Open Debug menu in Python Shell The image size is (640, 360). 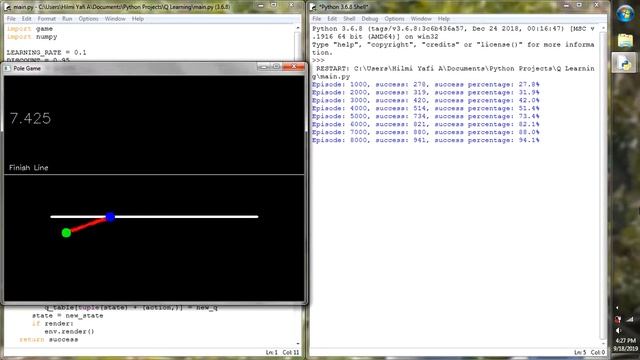(x=369, y=19)
